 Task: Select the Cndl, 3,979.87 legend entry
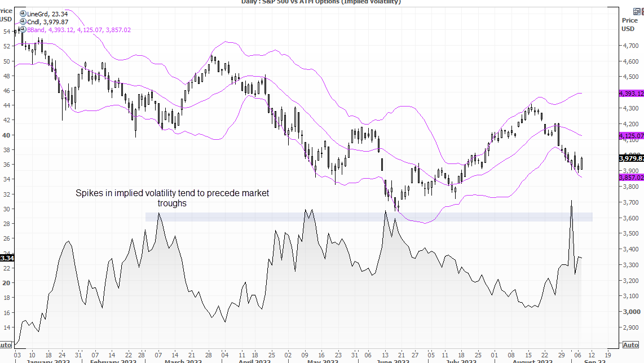click(47, 22)
